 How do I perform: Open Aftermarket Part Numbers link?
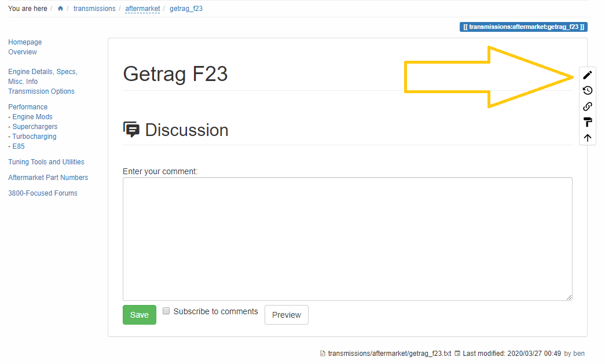48,178
